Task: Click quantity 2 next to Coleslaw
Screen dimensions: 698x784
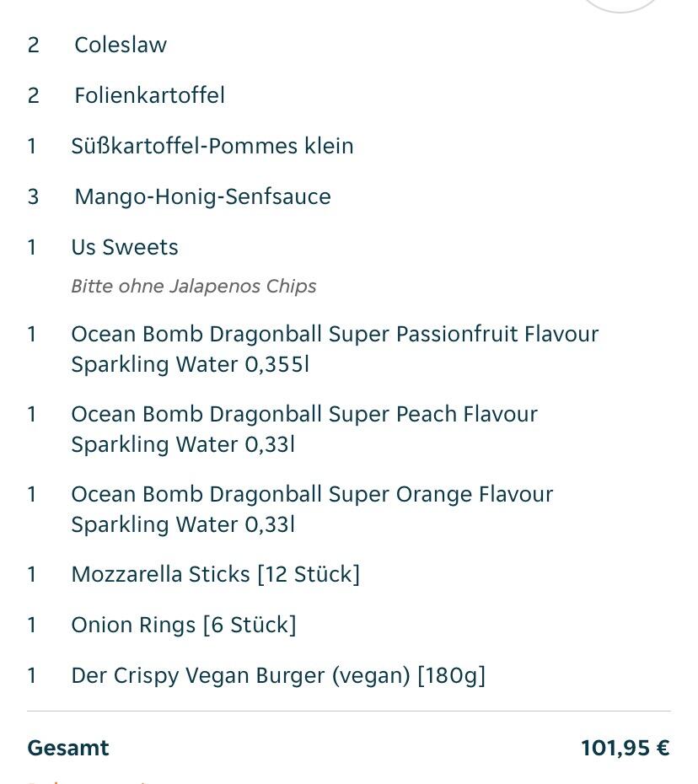Action: (x=33, y=45)
